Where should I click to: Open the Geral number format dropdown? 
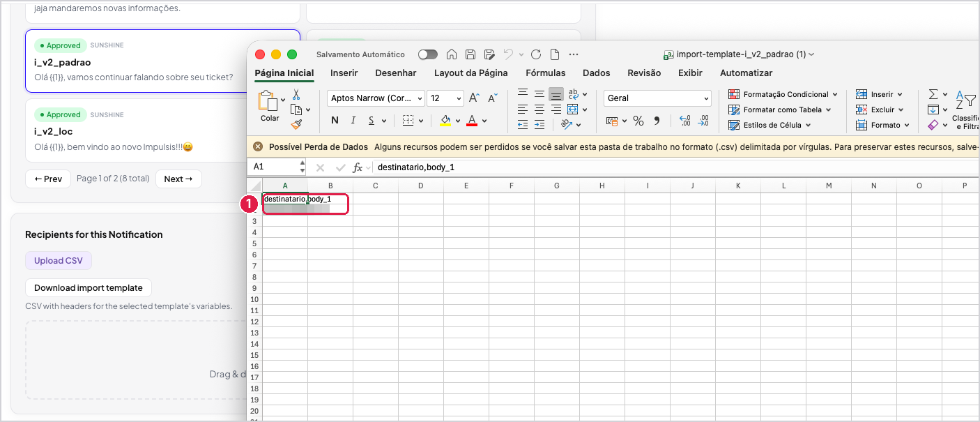coord(658,98)
